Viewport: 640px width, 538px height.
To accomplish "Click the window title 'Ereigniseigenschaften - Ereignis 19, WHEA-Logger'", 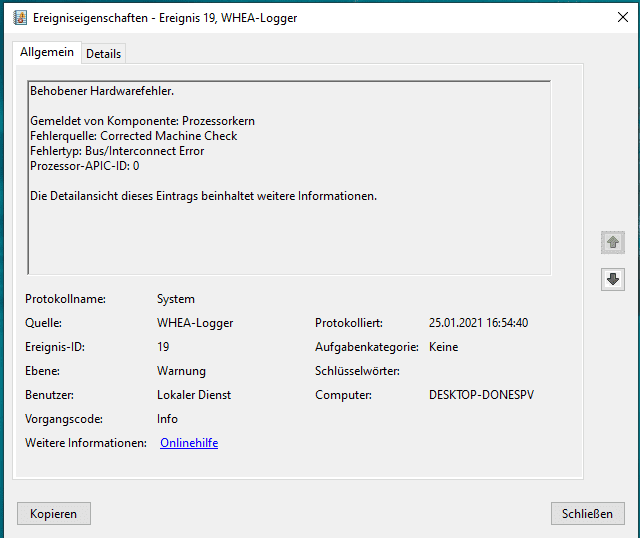I will tap(165, 18).
